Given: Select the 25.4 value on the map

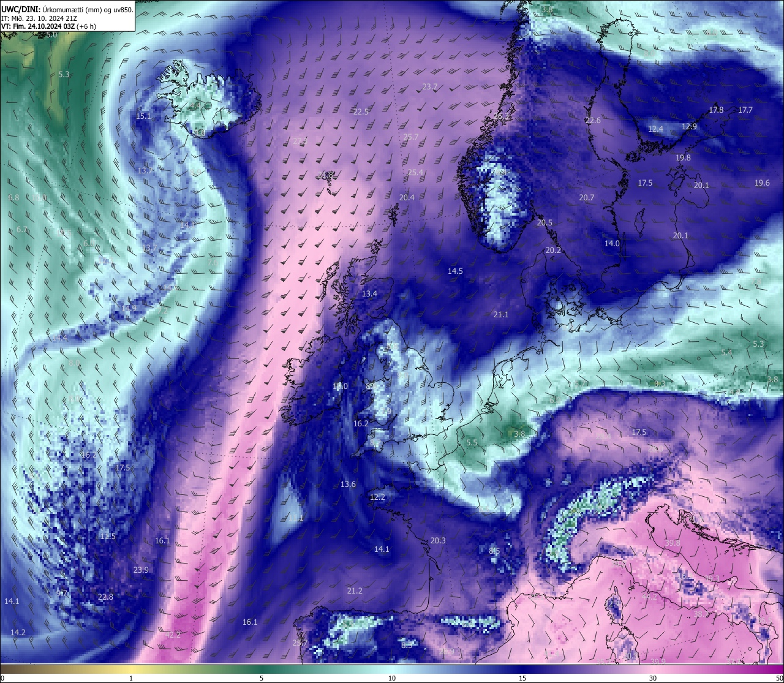Looking at the screenshot, I should point(415,173).
